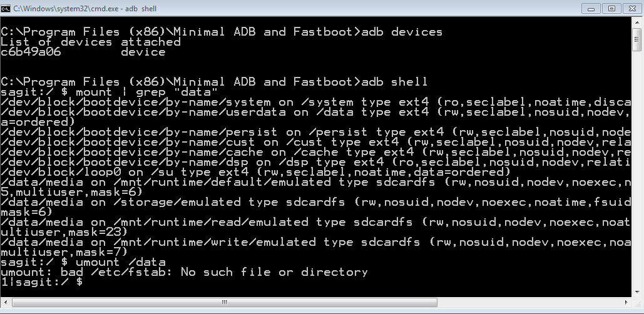Image resolution: width=644 pixels, height=314 pixels.
Task: Click the empty horizontal scrollbar track right of thumb
Action: (x=532, y=302)
